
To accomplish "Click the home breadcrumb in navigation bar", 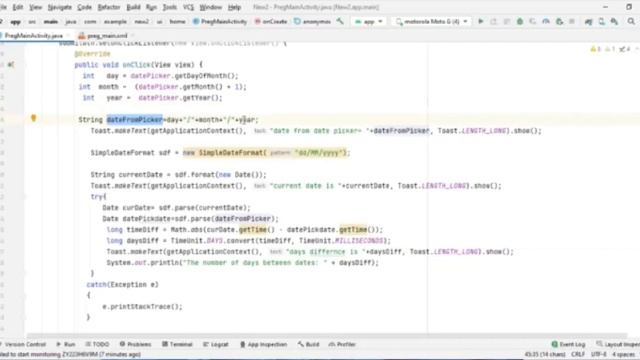I will point(178,21).
